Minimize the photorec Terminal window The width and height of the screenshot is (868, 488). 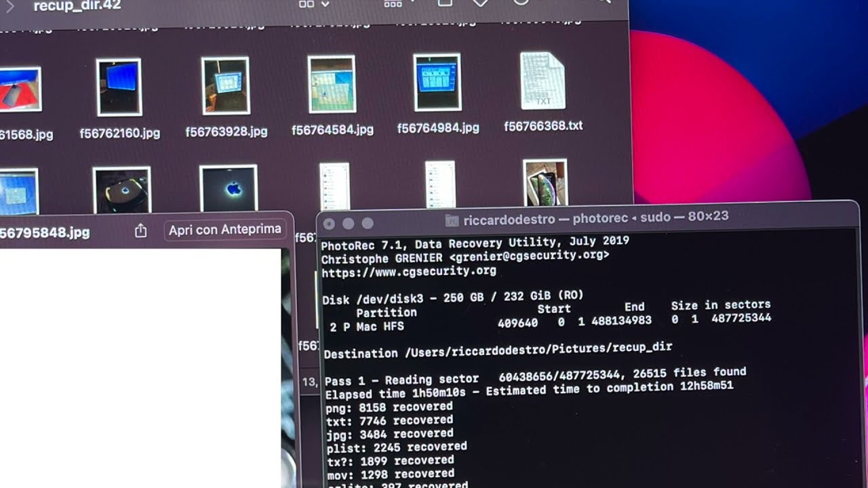[349, 223]
